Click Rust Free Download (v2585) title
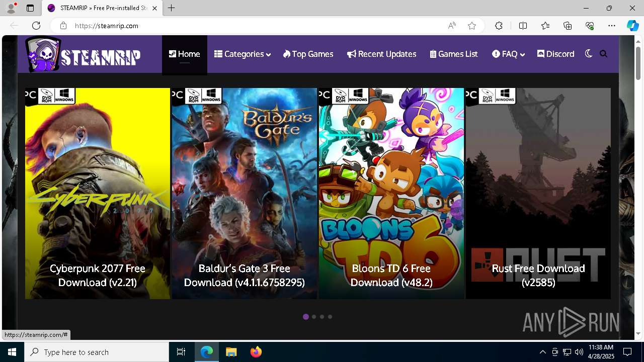 pyautogui.click(x=538, y=276)
